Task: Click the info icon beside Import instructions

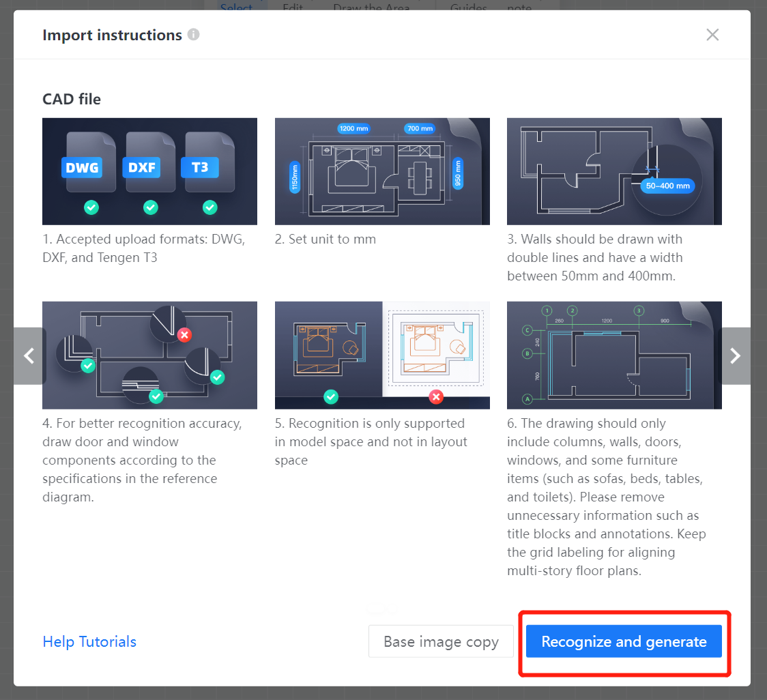Action: coord(194,34)
